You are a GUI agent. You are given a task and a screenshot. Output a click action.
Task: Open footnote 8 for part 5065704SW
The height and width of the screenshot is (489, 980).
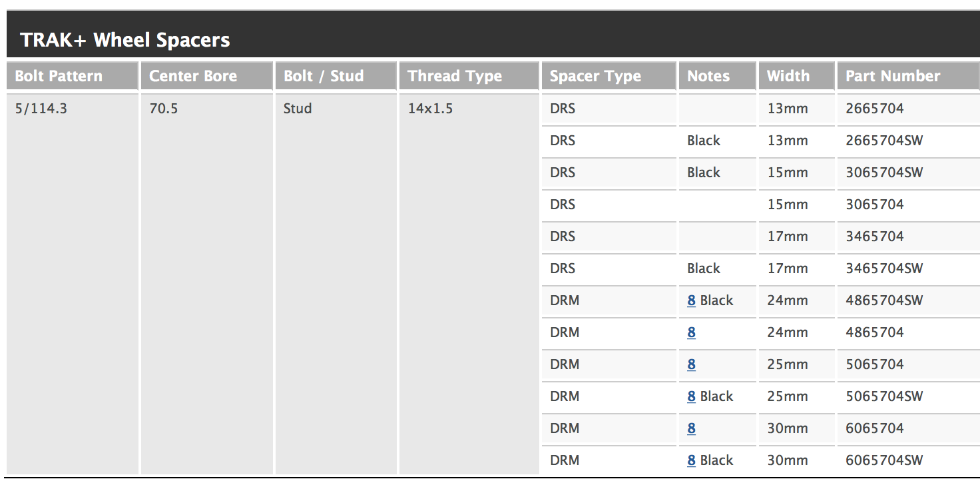pyautogui.click(x=691, y=396)
